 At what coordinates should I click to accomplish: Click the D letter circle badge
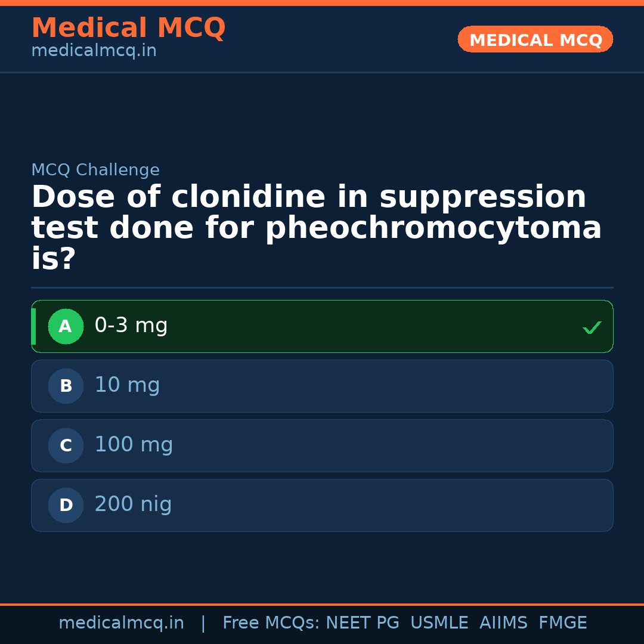click(x=66, y=506)
